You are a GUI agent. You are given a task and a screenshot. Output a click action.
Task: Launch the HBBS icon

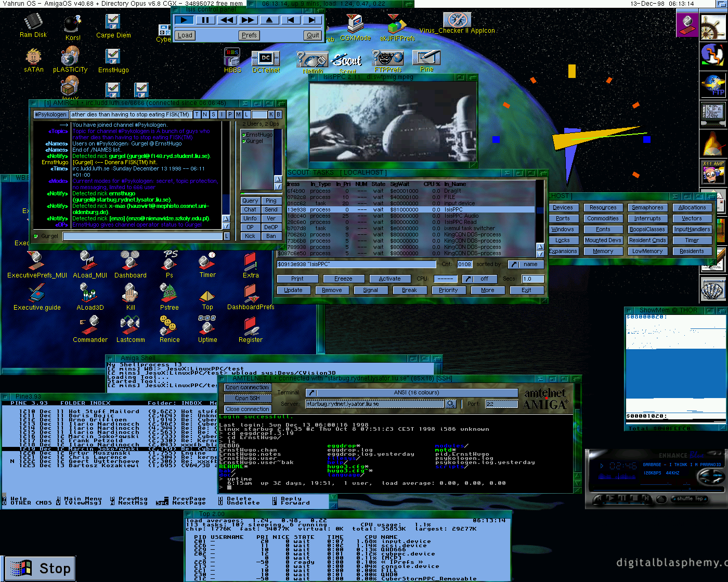click(232, 60)
